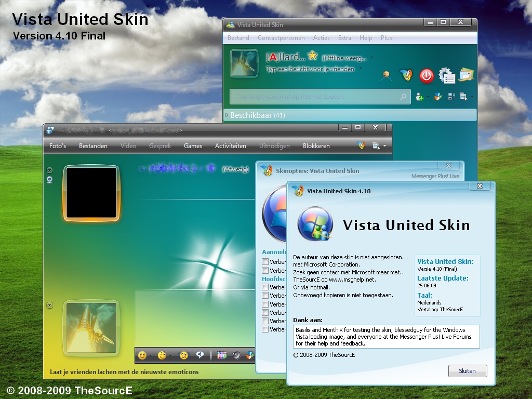
Task: Open the colorful grid background icon
Action: pyautogui.click(x=222, y=355)
